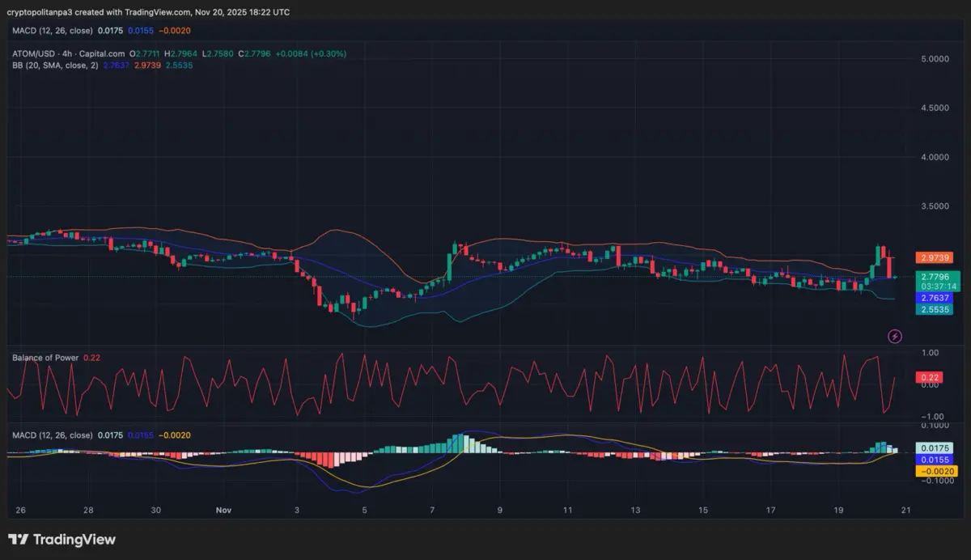Click the orange 2.9739 upper band price tag
Viewport: 971px width, 560px height.
[935, 257]
